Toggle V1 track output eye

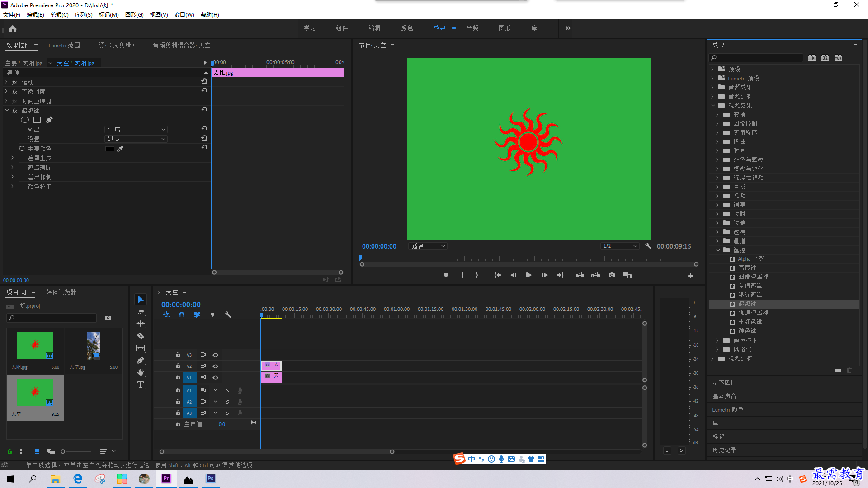coord(216,377)
